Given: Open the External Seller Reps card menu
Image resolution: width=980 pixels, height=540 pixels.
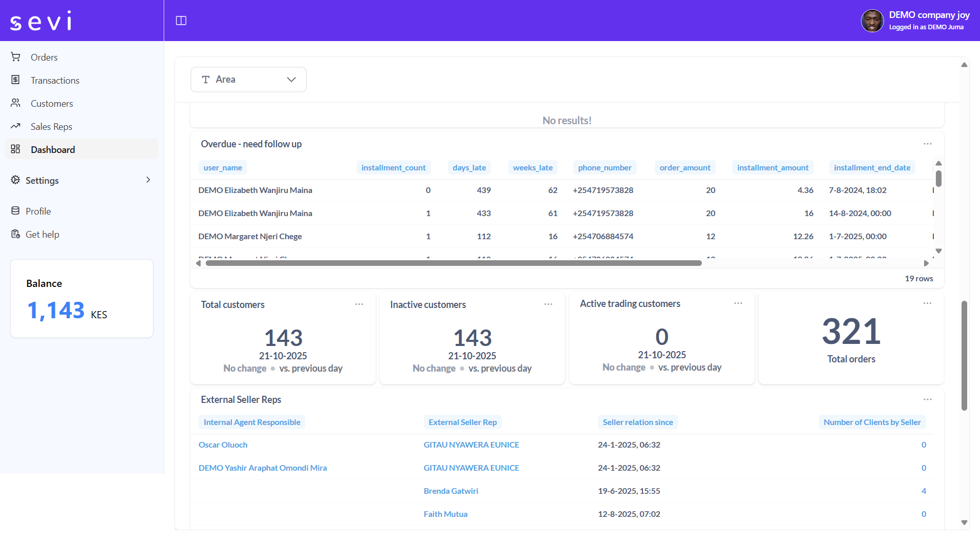Looking at the screenshot, I should click(927, 399).
